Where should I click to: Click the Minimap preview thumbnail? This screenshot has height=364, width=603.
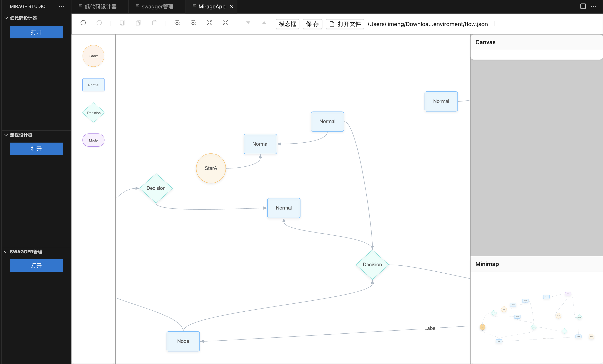click(x=536, y=318)
